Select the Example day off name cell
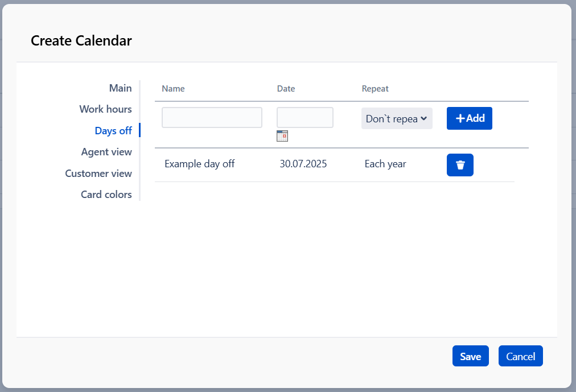Viewport: 576px width, 392px height. 199,164
